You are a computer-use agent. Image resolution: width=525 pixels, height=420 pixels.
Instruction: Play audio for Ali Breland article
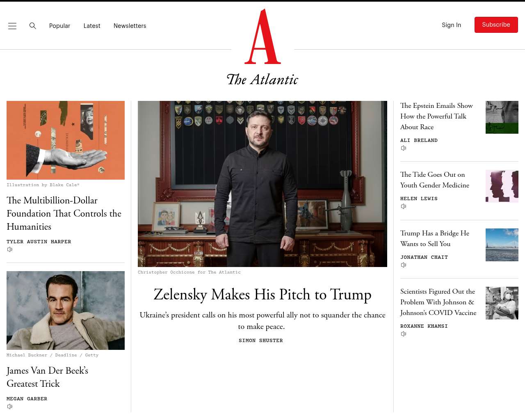click(404, 148)
